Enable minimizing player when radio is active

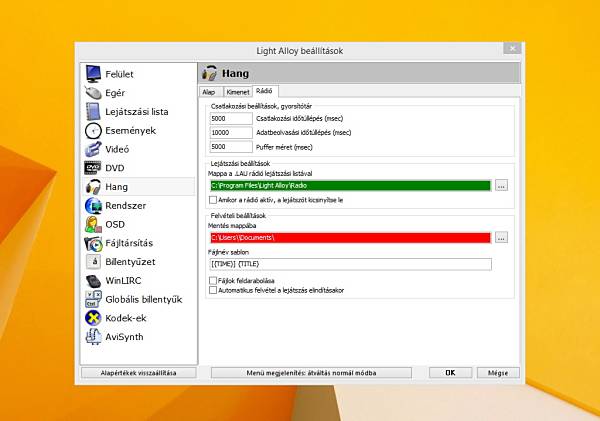click(x=213, y=200)
